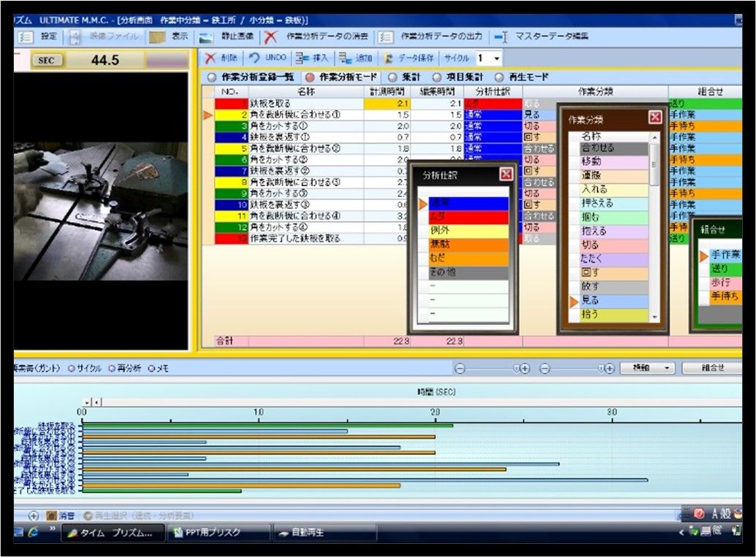Select the 作業分析モード radio button

point(310,77)
